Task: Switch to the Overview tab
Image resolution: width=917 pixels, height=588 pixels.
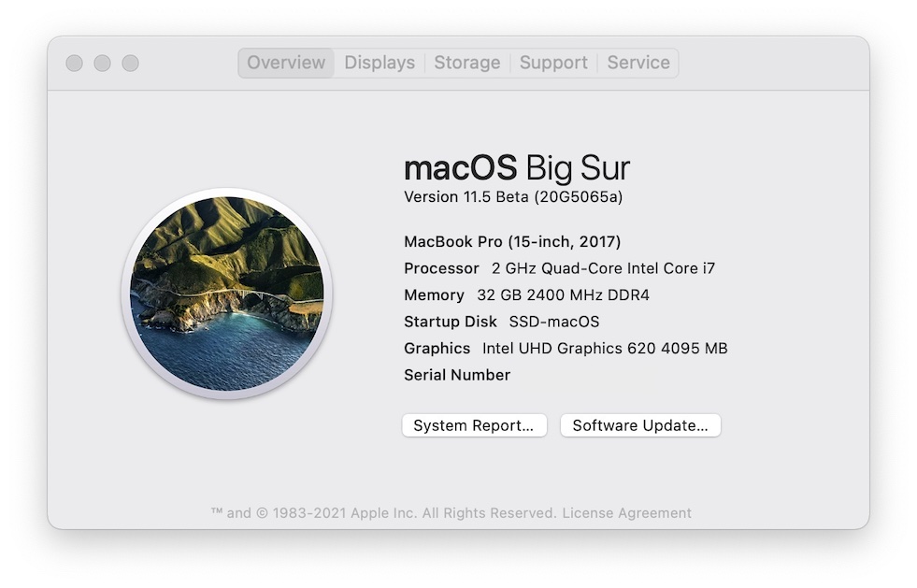Action: point(286,63)
